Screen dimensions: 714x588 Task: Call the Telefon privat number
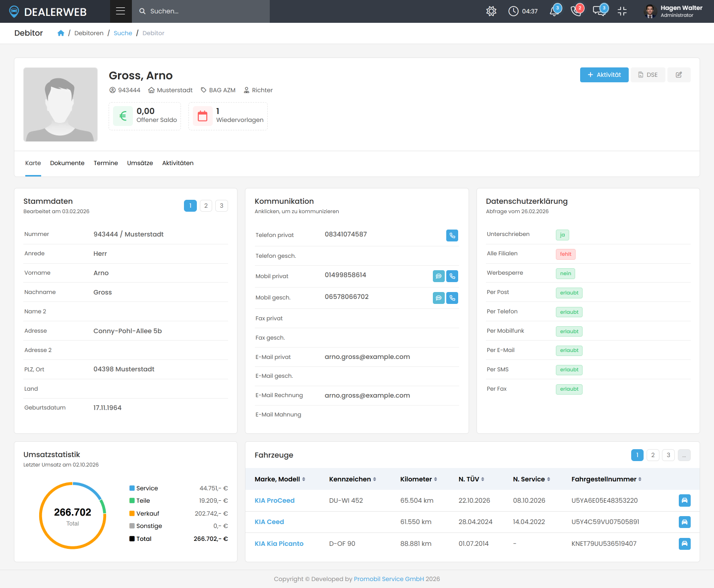pyautogui.click(x=452, y=235)
